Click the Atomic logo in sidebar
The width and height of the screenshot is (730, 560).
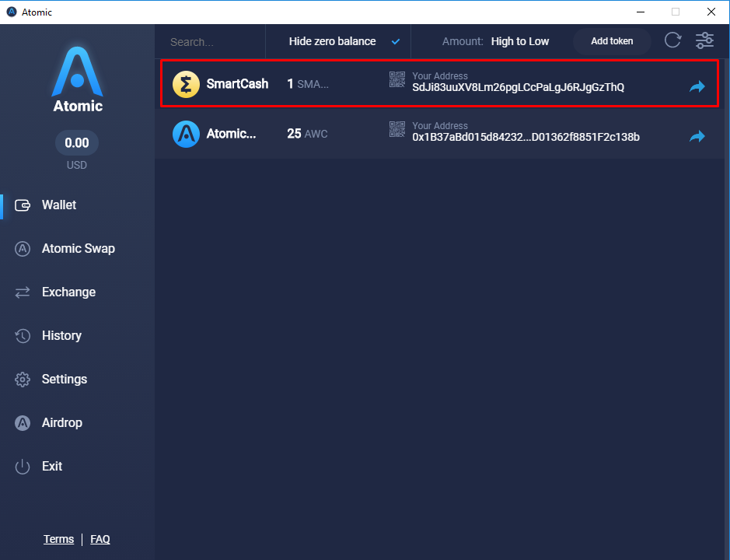(x=77, y=79)
